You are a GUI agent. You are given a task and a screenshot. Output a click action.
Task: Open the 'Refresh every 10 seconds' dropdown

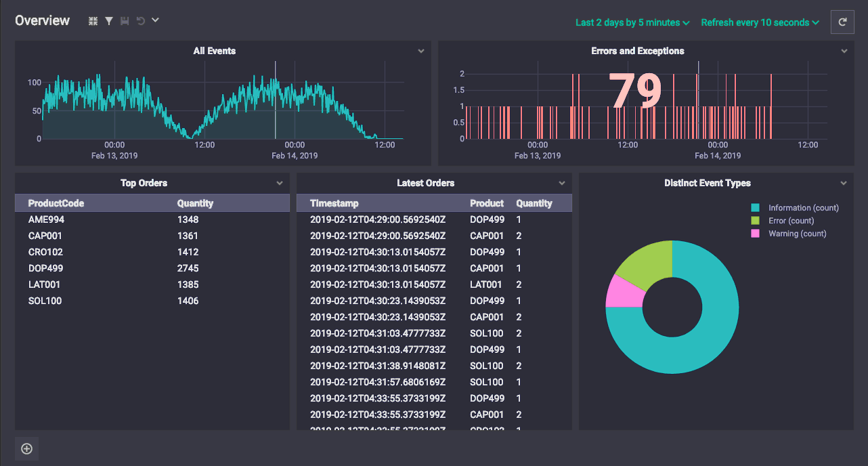tap(760, 22)
